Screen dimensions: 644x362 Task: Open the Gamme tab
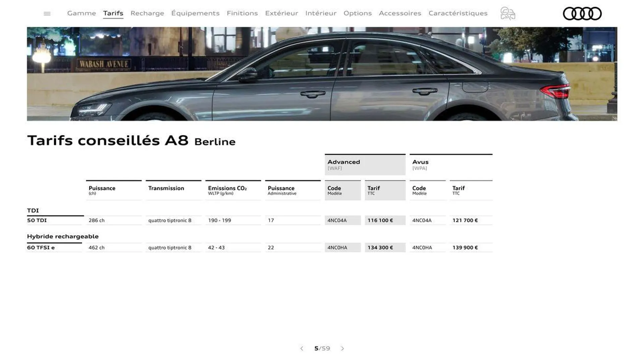82,13
